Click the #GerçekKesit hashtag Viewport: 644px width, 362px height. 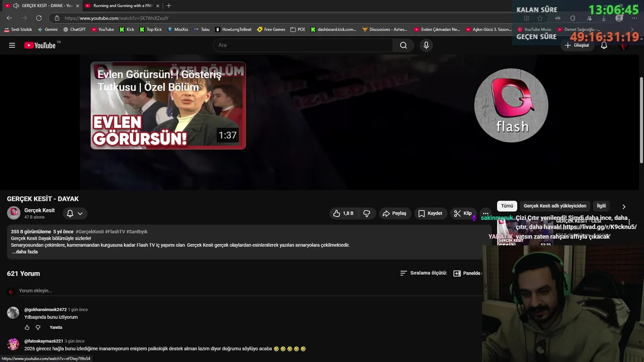[90, 232]
